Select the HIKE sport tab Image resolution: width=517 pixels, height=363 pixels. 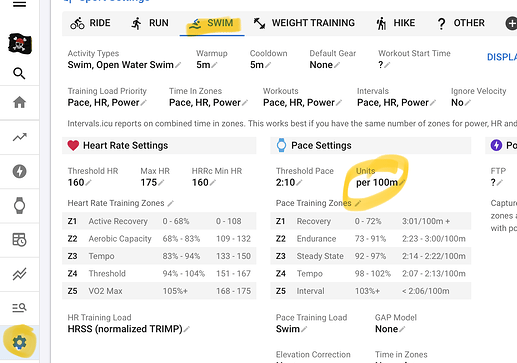396,23
